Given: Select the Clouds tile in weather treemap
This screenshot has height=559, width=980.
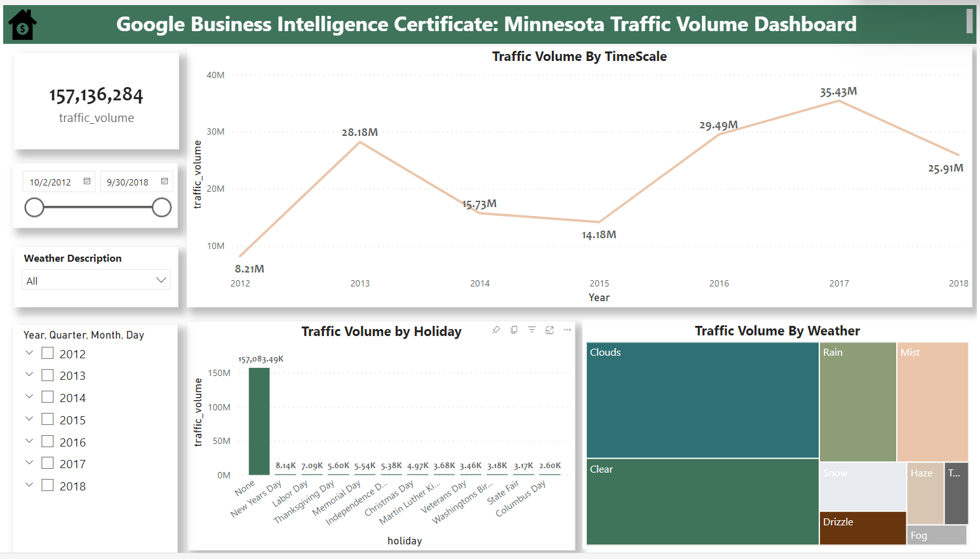Looking at the screenshot, I should [x=702, y=400].
